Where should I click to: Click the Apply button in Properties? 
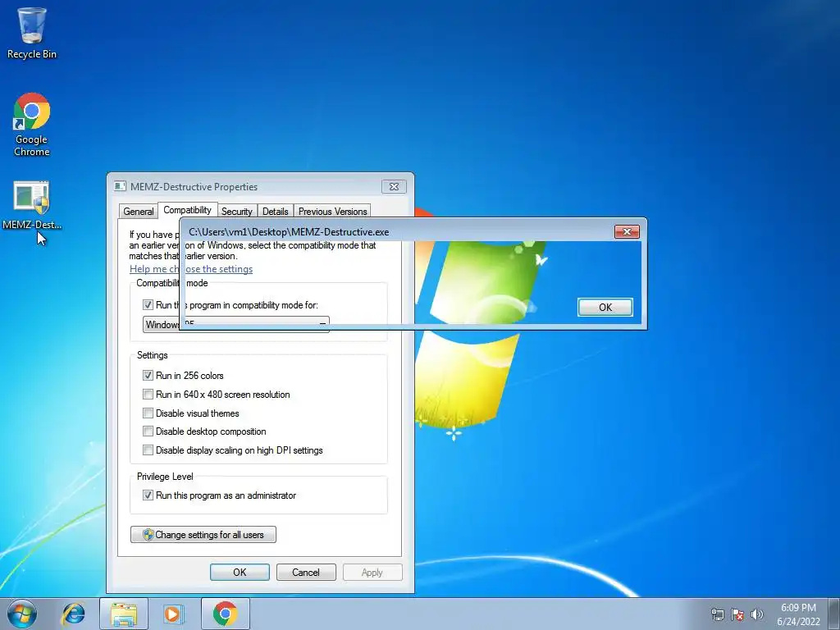pos(372,572)
